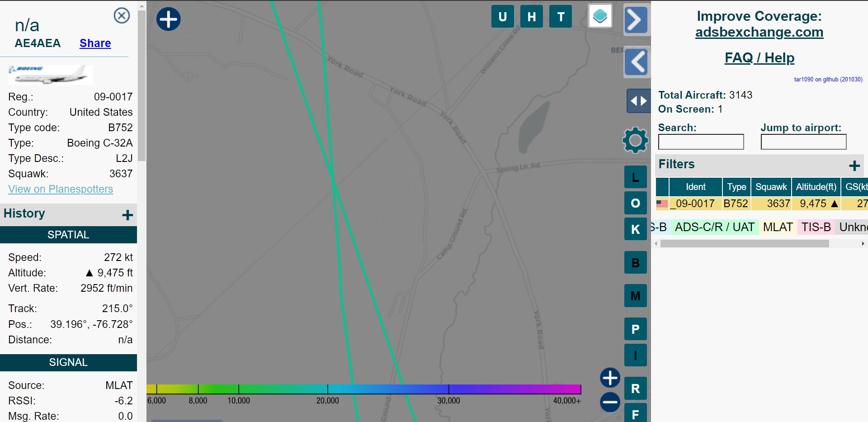This screenshot has height=422, width=868.
Task: Zoom out using the map minus button
Action: click(610, 402)
